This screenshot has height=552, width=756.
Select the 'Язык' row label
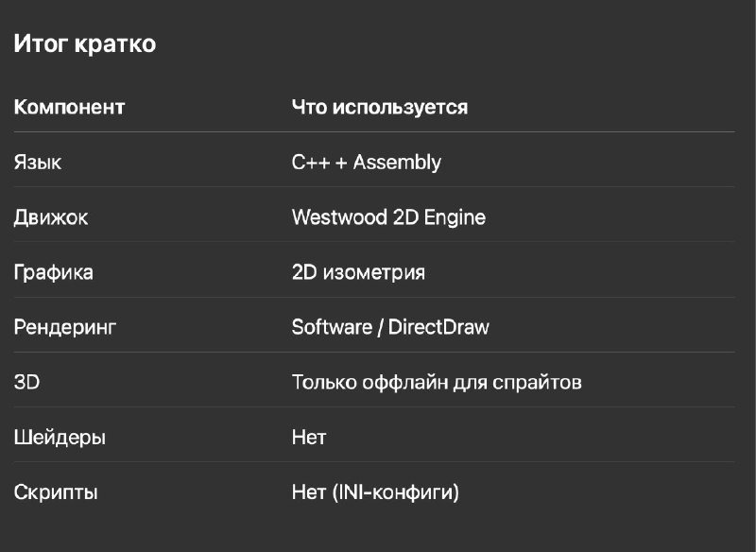coord(38,163)
